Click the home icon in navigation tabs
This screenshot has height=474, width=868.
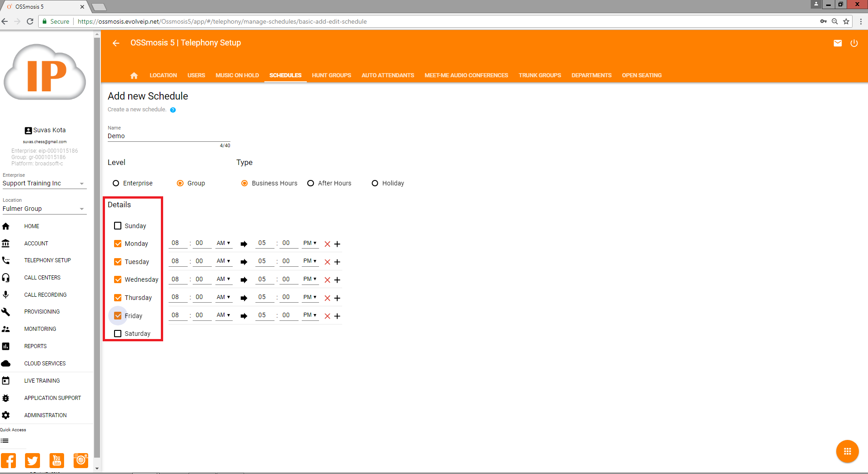134,75
